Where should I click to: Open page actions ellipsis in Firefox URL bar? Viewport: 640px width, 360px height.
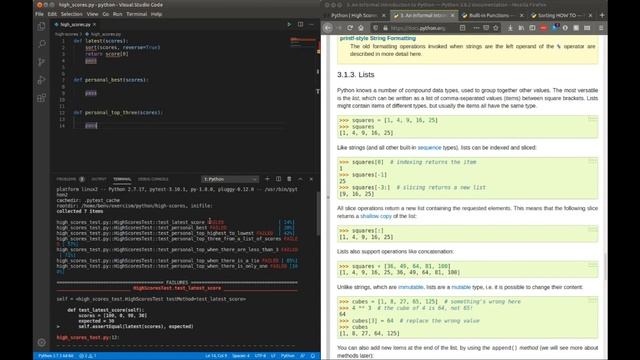click(x=476, y=28)
